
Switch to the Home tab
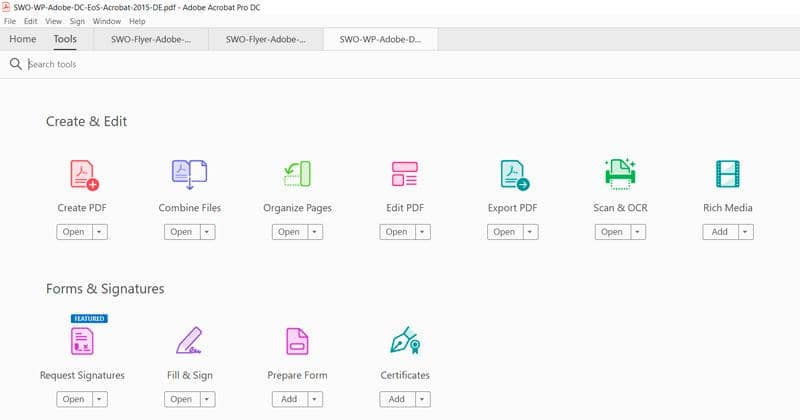point(22,39)
